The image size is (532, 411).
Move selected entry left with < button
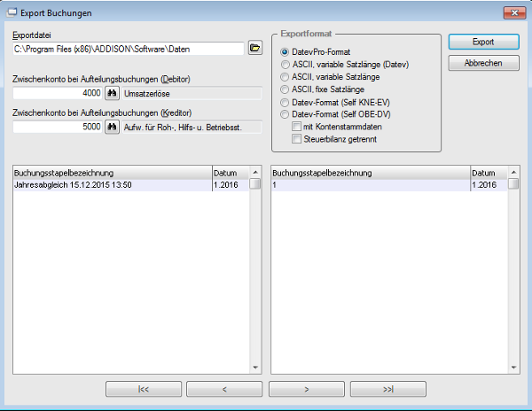click(x=224, y=389)
